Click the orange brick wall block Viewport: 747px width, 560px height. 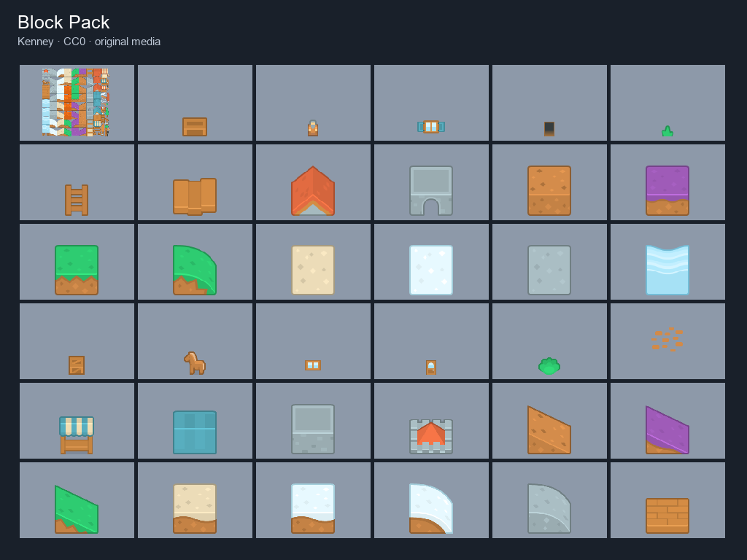667,516
